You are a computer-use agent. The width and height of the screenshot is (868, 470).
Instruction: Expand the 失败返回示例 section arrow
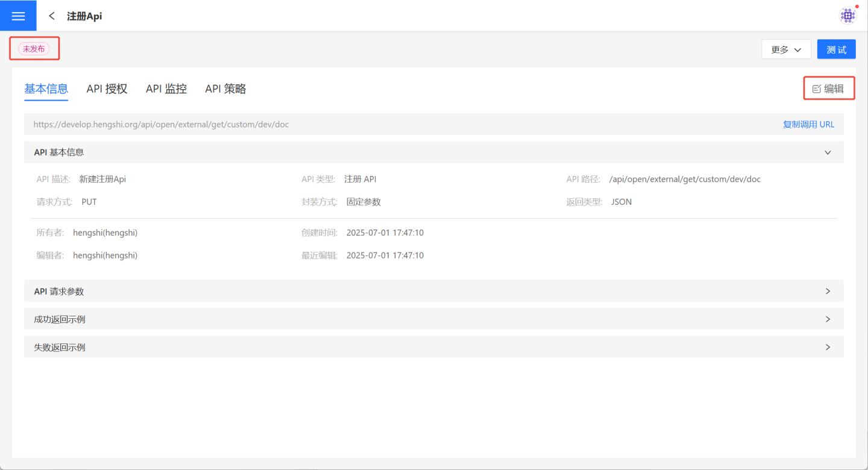[x=828, y=347]
